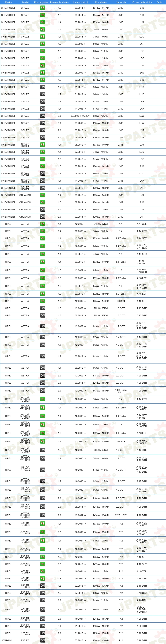
Task: Click petrol icon in Cruze Kombi LUJ row
Action: click(43, 144)
